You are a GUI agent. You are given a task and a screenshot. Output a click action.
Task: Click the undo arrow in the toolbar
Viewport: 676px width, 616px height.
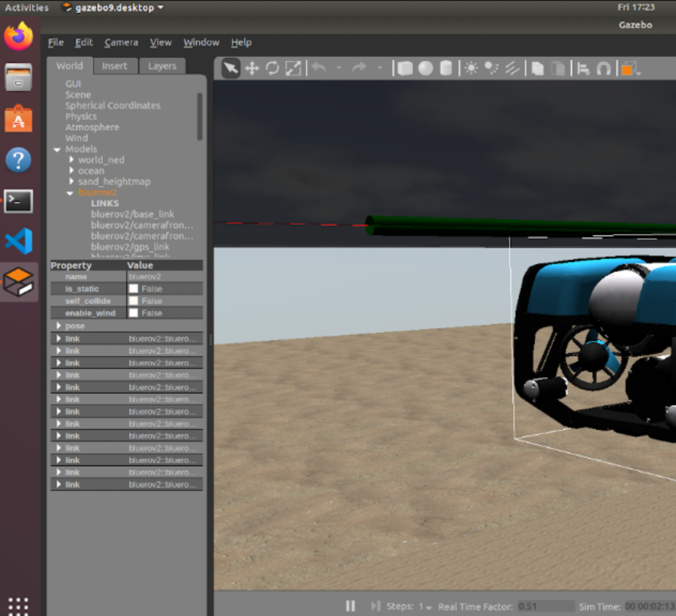click(319, 68)
